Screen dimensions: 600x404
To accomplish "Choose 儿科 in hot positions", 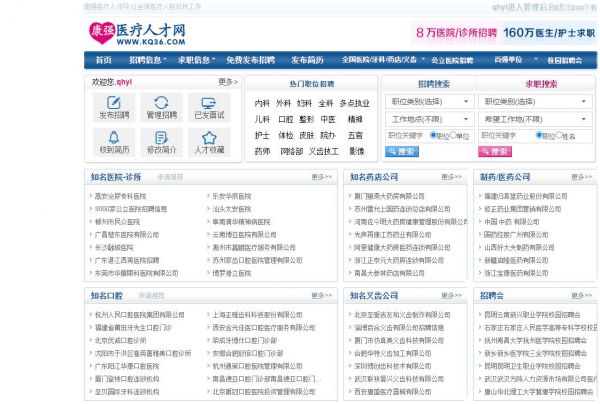I will tap(262, 119).
